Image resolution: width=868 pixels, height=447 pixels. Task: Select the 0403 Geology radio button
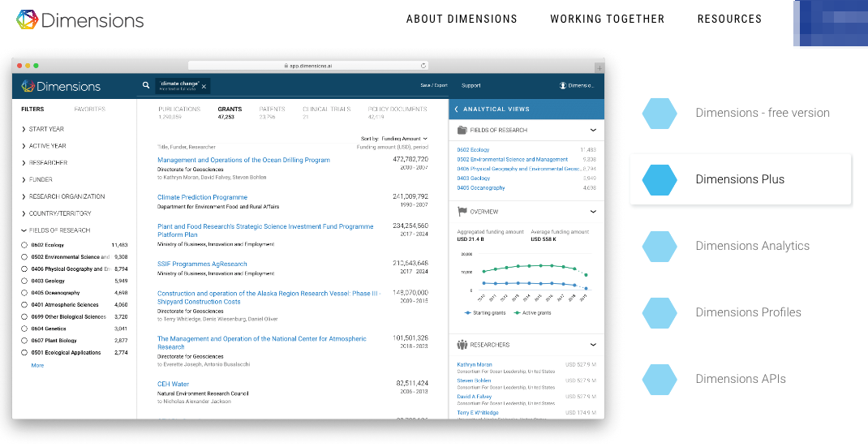pyautogui.click(x=24, y=281)
